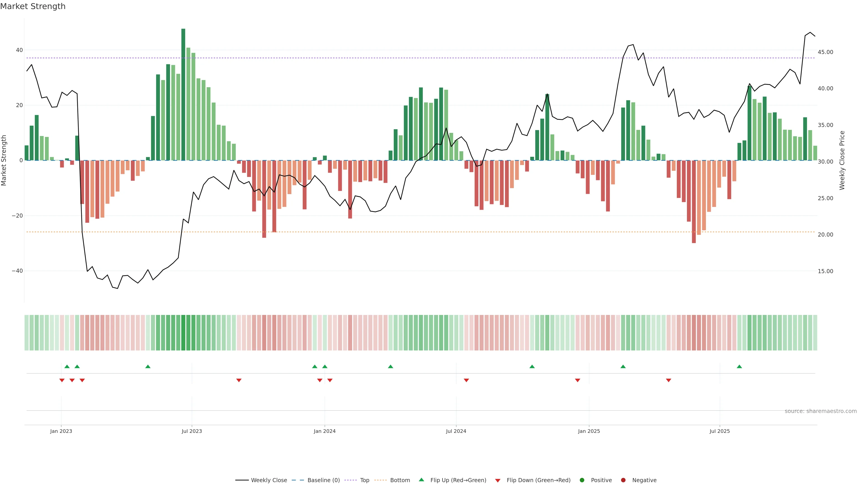
Task: Click the darkest green heatmap strip cell
Action: (x=183, y=333)
